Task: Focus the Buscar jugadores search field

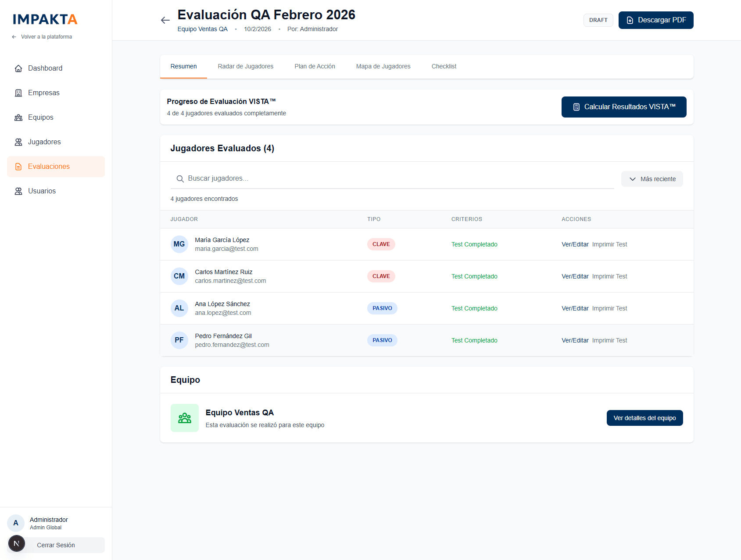Action: tap(395, 178)
